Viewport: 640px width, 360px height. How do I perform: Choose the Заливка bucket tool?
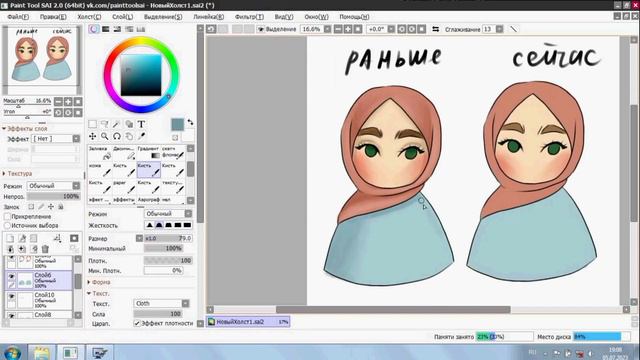(x=100, y=153)
